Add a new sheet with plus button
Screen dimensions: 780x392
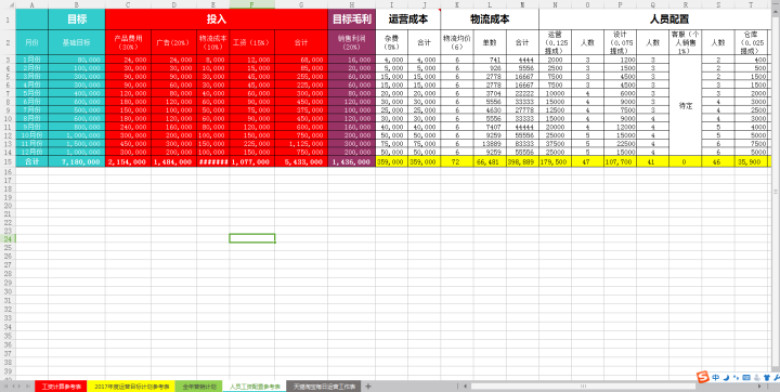pyautogui.click(x=368, y=386)
